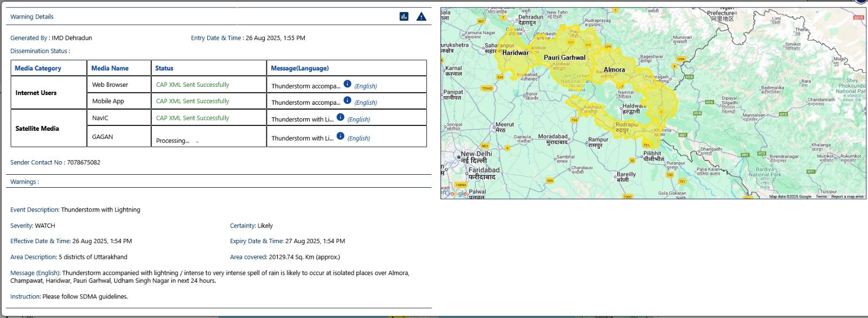This screenshot has height=318, width=868.
Task: Open info icon in NavIC row
Action: coord(340,117)
